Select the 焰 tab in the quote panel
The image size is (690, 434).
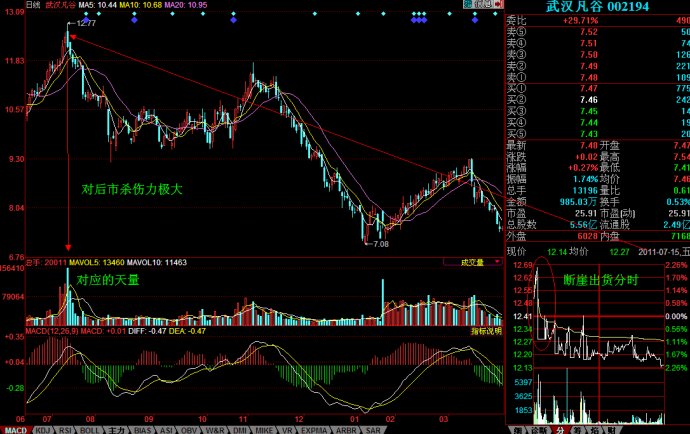click(x=595, y=430)
